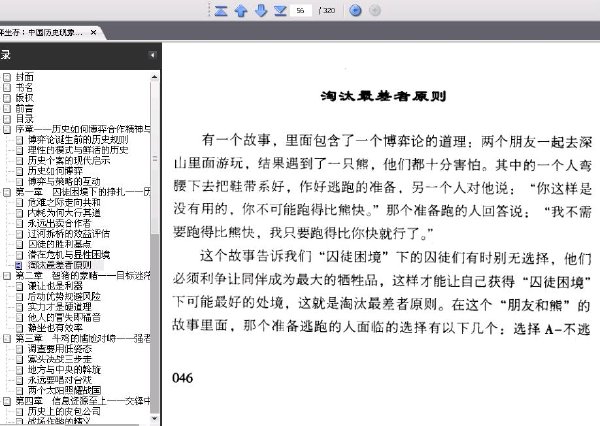Click the blue go-back view button

(355, 10)
